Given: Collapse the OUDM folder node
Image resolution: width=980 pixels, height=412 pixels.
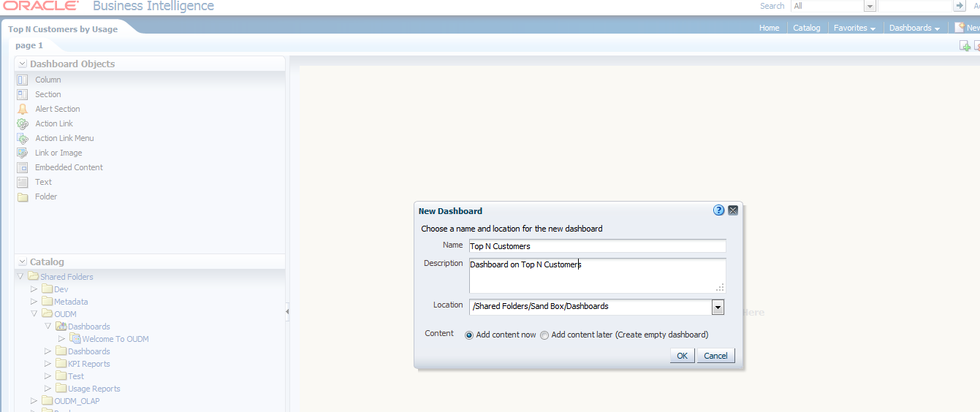Looking at the screenshot, I should [x=34, y=314].
